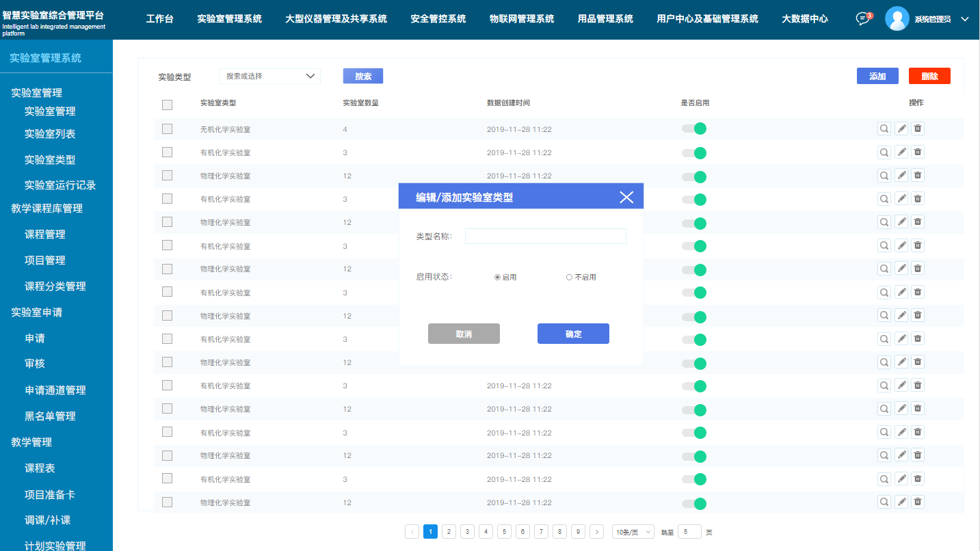Image resolution: width=980 pixels, height=551 pixels.
Task: Open 课程分类管理 in the sidebar
Action: click(x=55, y=286)
